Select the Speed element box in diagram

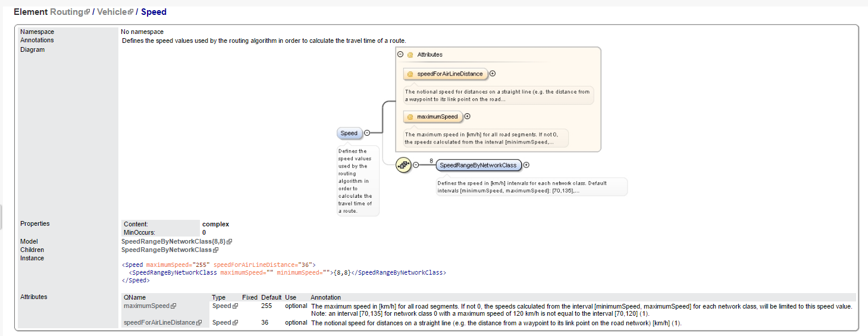tap(349, 133)
